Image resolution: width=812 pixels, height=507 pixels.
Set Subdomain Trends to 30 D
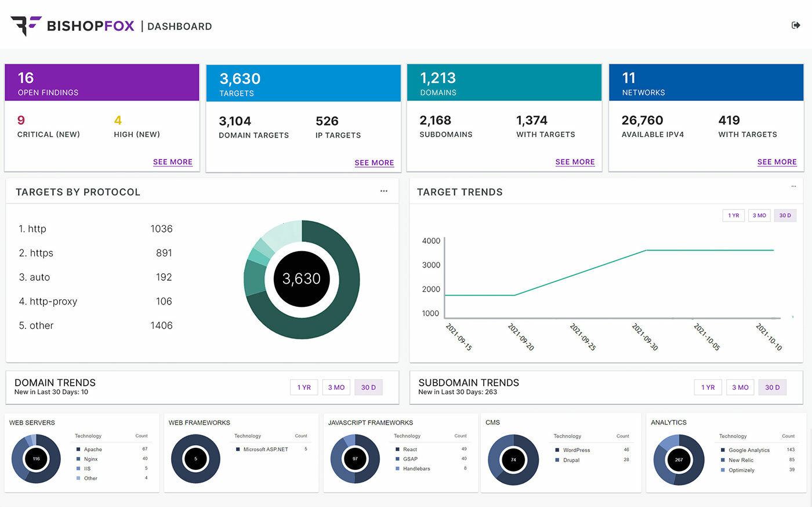(772, 388)
